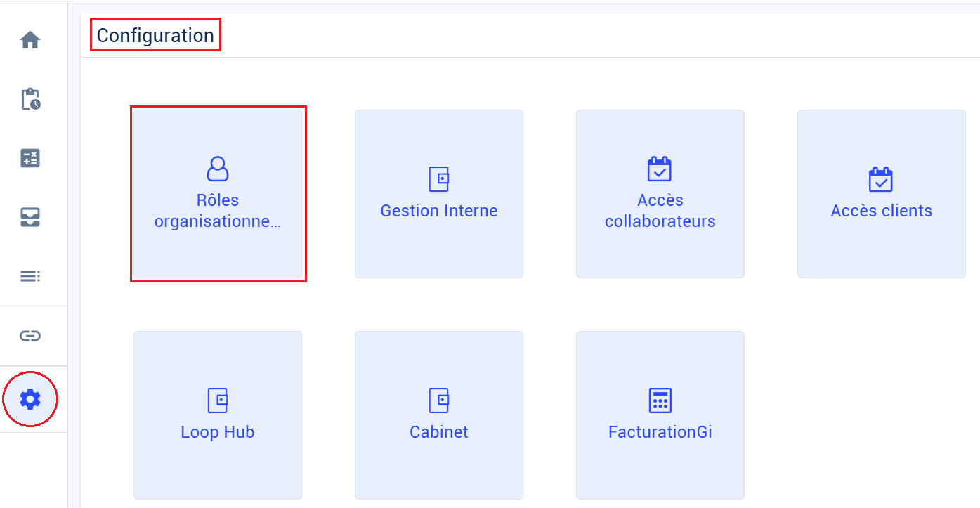This screenshot has height=508, width=980.
Task: Click the settings gear sidebar icon
Action: click(x=30, y=400)
